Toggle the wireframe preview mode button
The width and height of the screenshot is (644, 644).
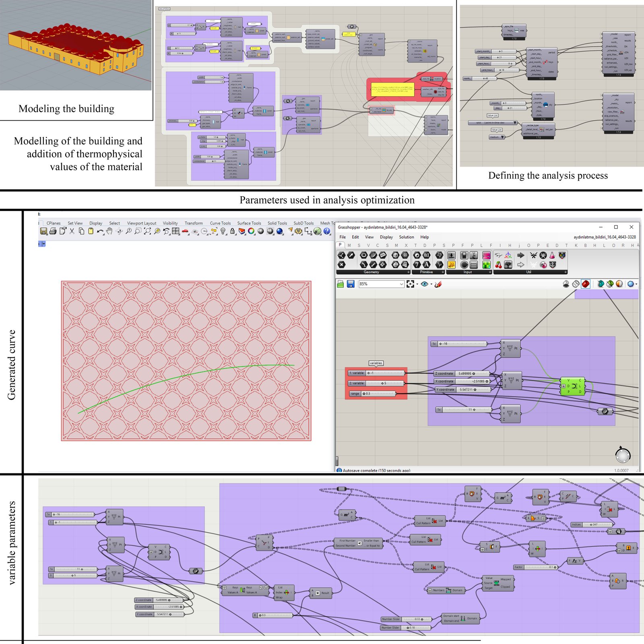[576, 284]
